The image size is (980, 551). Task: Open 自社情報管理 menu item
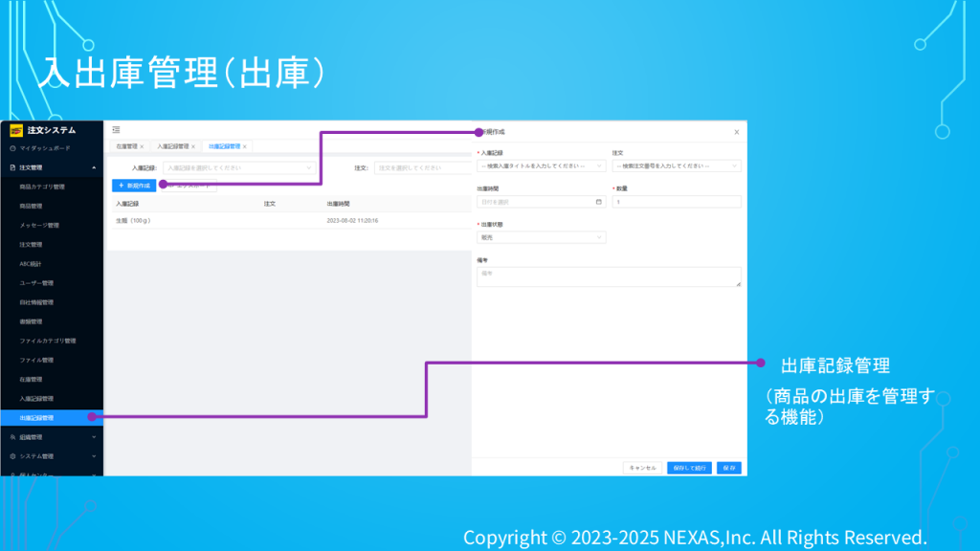click(x=36, y=302)
